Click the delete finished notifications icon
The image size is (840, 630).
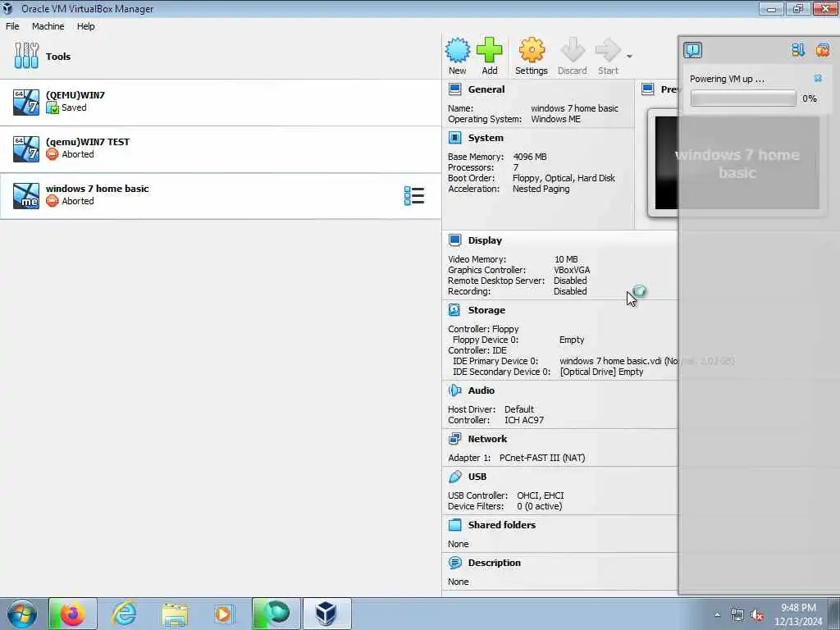click(822, 50)
